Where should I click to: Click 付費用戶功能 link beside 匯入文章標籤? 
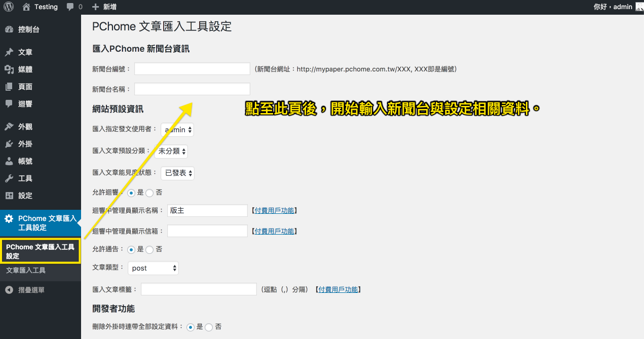click(338, 290)
